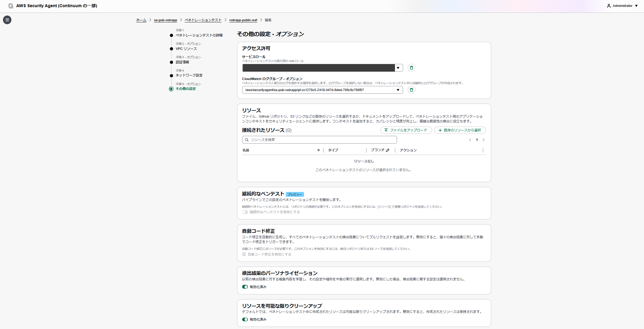Open the ペネトレーションテスト breadcrumb link

point(203,20)
